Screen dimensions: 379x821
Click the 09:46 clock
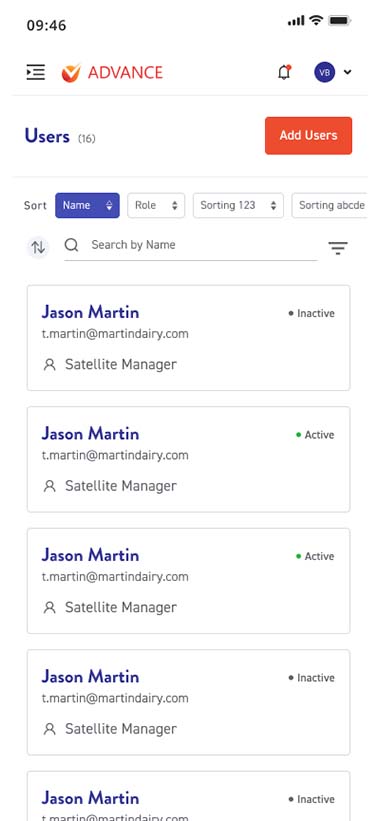(47, 26)
